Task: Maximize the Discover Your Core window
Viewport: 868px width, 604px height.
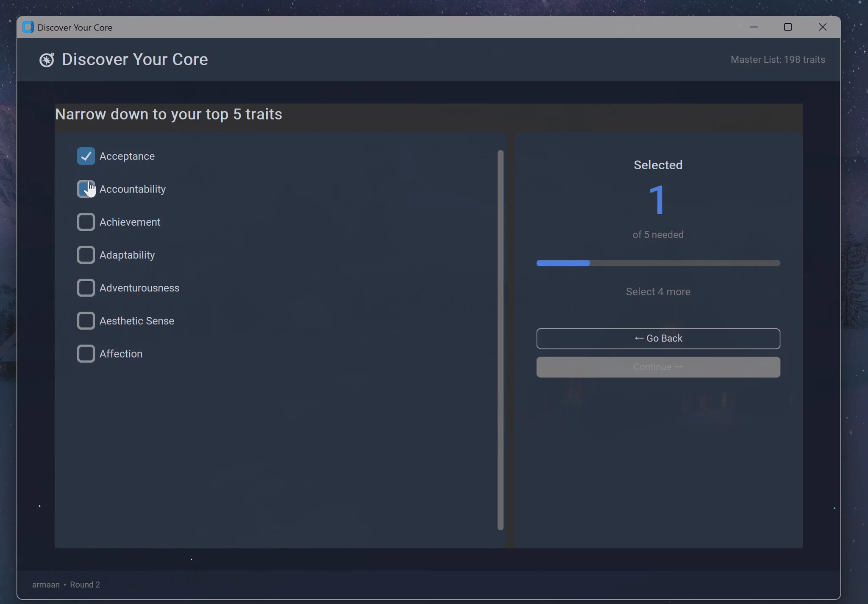Action: 787,27
